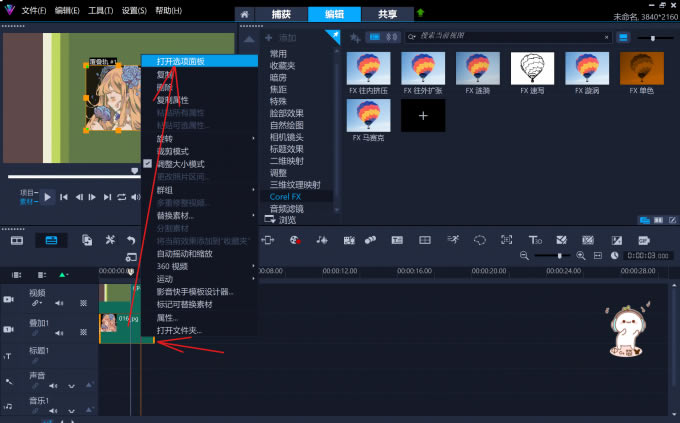This screenshot has width=680, height=423.
Task: Click the undo arrow in timeline toolbar
Action: 131,240
